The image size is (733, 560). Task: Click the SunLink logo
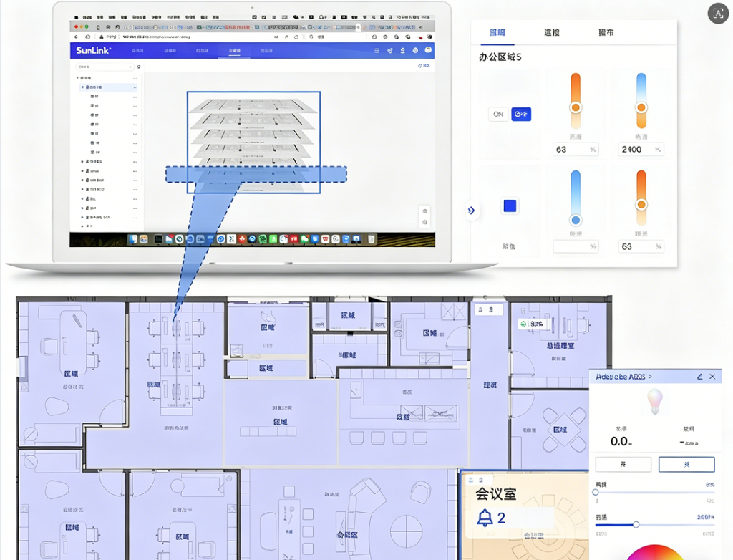pyautogui.click(x=94, y=51)
